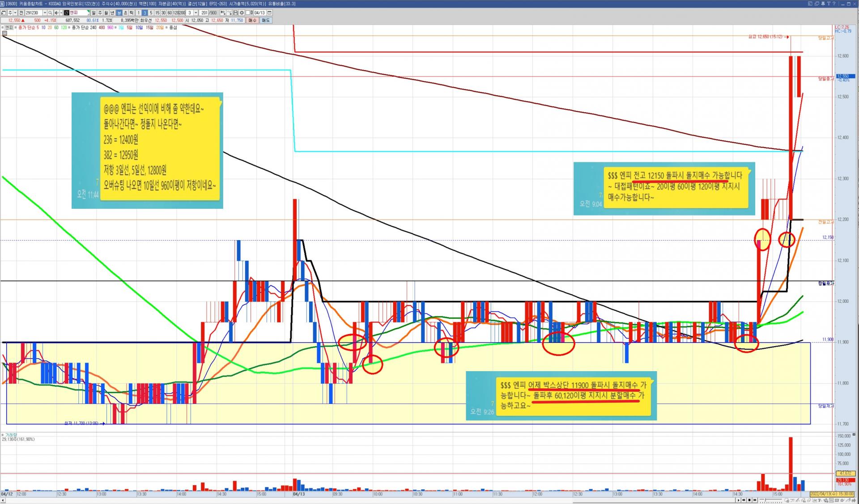The height and width of the screenshot is (504, 859).
Task: Expand the interval value 3 dropdown
Action: click(196, 13)
